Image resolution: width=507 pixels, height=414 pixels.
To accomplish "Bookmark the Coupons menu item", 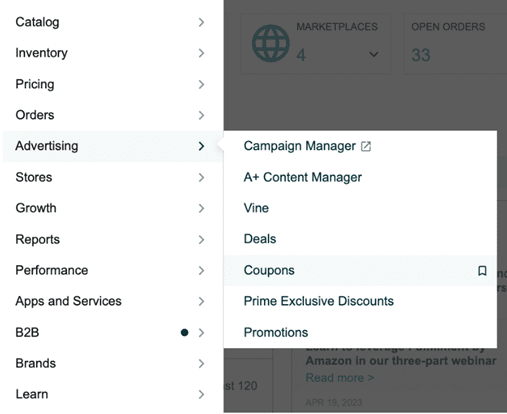I will 482,271.
